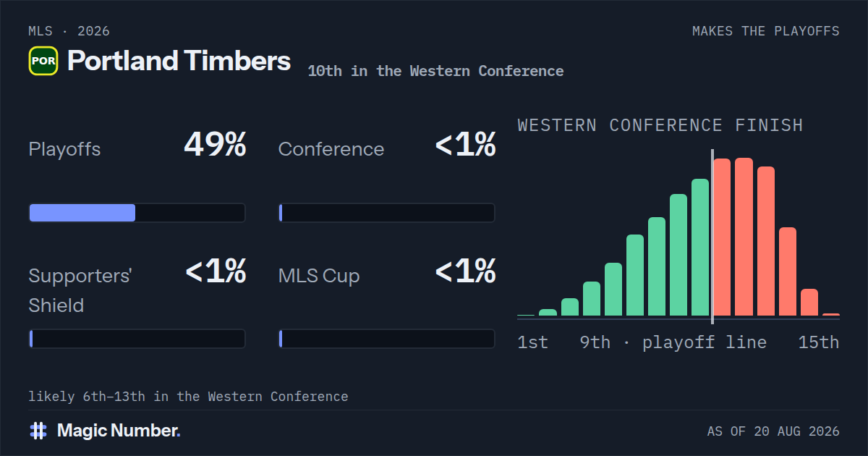This screenshot has width=868, height=456.
Task: Click the 49% playoffs value
Action: pos(215,145)
